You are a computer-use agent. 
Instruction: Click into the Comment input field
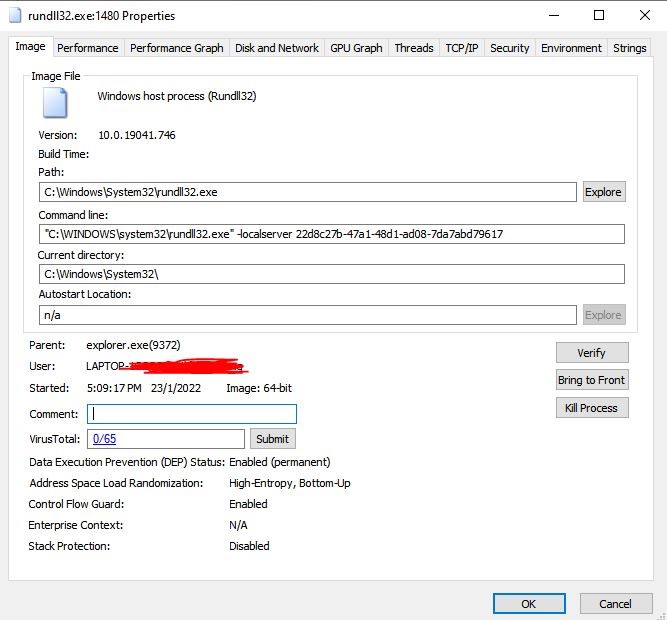point(192,414)
